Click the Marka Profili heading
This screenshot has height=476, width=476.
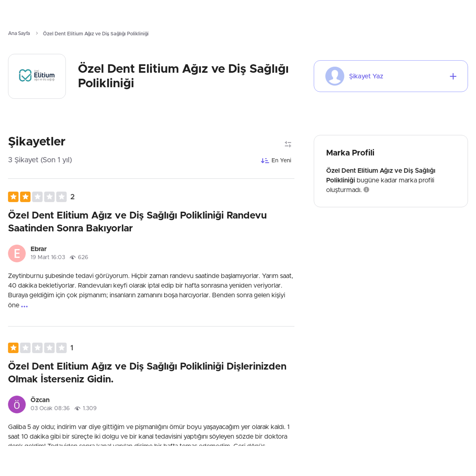pyautogui.click(x=350, y=153)
